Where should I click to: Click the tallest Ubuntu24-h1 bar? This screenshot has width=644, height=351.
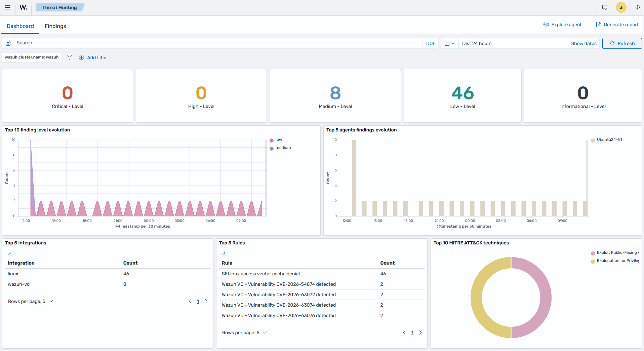pyautogui.click(x=354, y=178)
